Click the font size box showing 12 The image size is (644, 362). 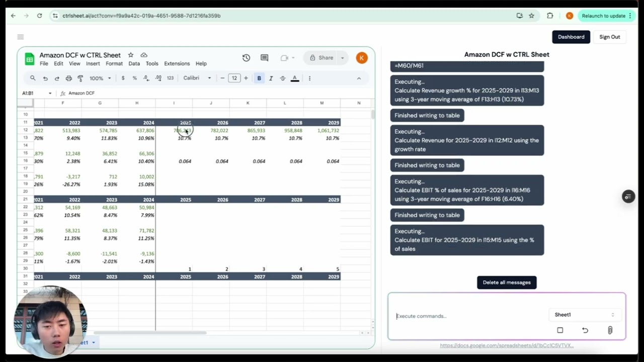pos(234,78)
